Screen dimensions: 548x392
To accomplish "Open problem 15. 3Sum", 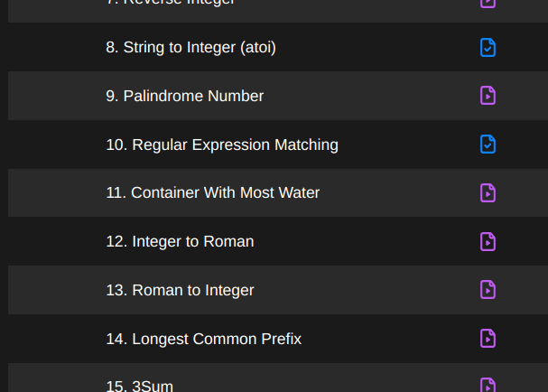I will pyautogui.click(x=139, y=386).
